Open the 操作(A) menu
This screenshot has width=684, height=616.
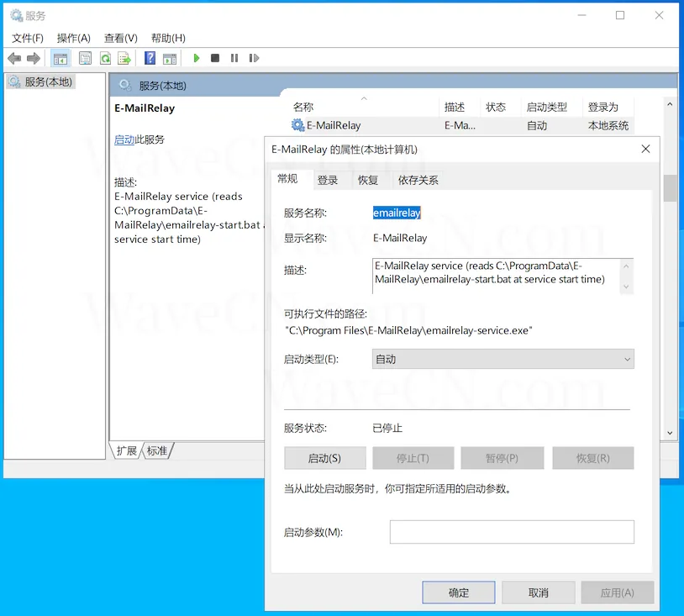pos(74,39)
